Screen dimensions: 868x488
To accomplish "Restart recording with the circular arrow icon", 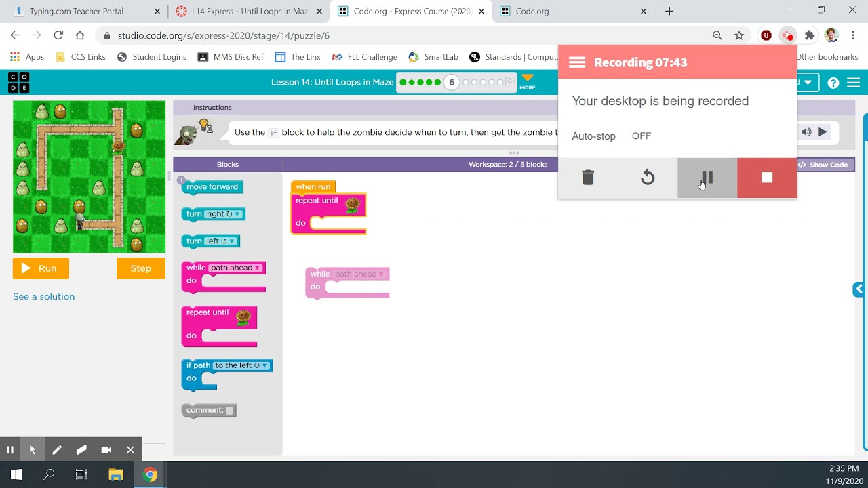I will click(x=648, y=178).
